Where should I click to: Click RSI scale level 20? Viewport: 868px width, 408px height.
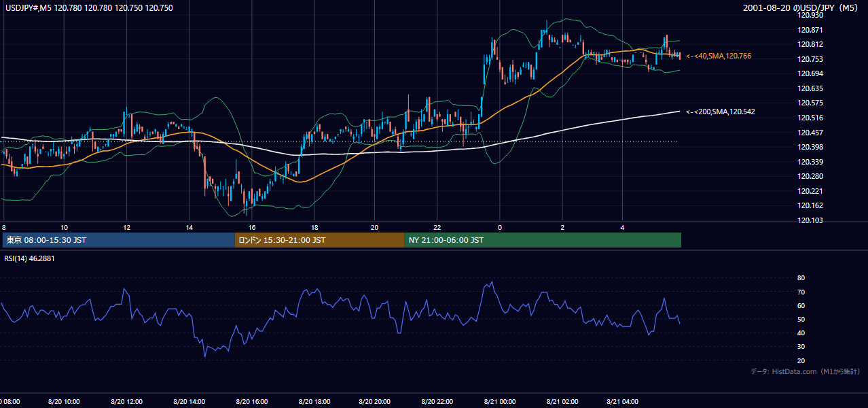[x=801, y=360]
